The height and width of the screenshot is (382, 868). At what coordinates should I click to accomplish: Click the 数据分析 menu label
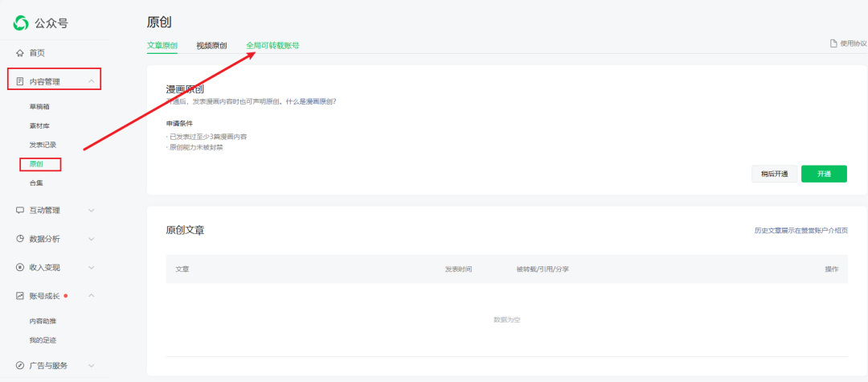point(45,239)
